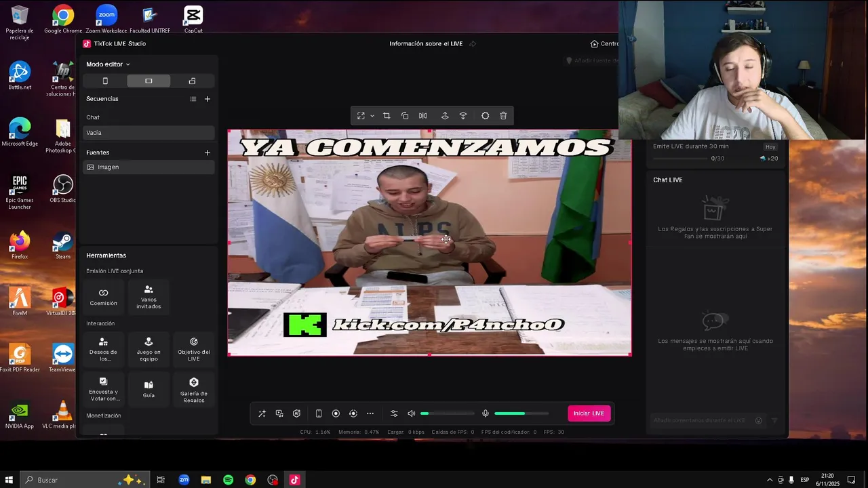Click the AI assistant icon in bottom bar
Viewport: 868px width, 488px height.
pos(296,413)
